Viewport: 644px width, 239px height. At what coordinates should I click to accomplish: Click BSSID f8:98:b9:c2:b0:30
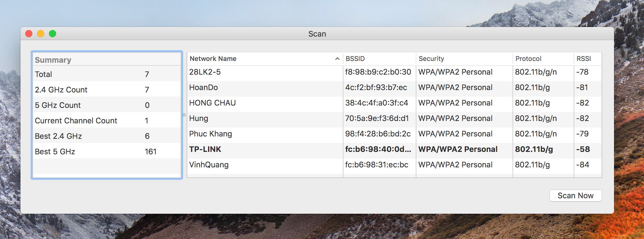(378, 72)
